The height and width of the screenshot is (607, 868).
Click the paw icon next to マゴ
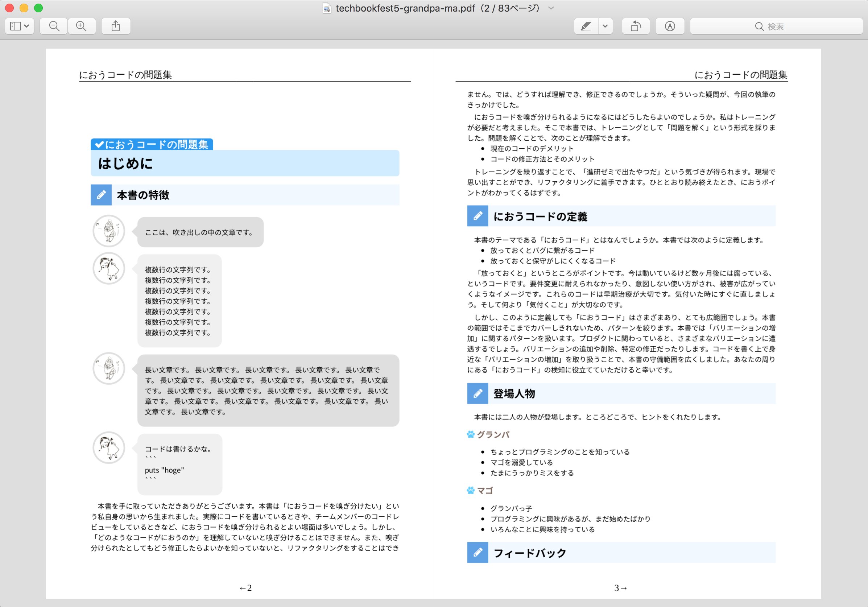(x=471, y=490)
